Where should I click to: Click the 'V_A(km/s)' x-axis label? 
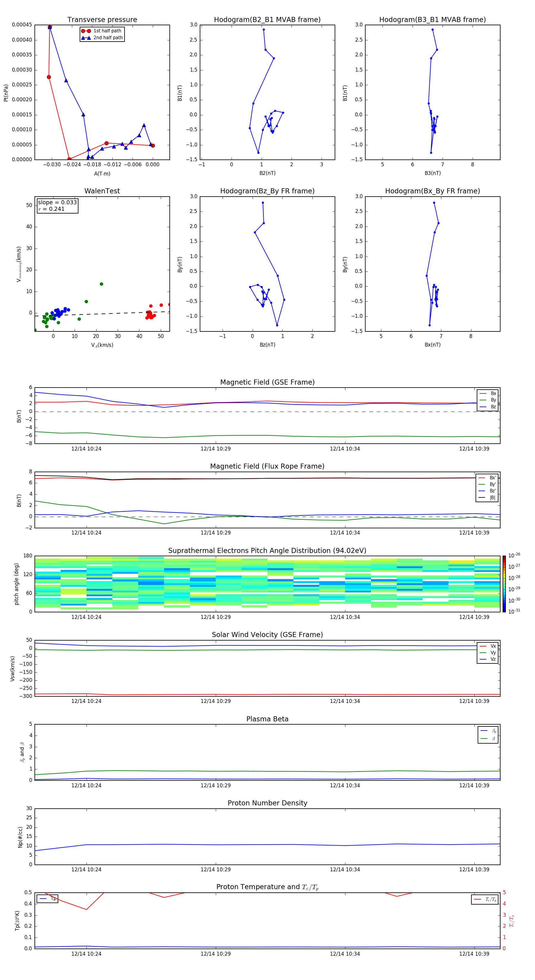[x=102, y=345]
